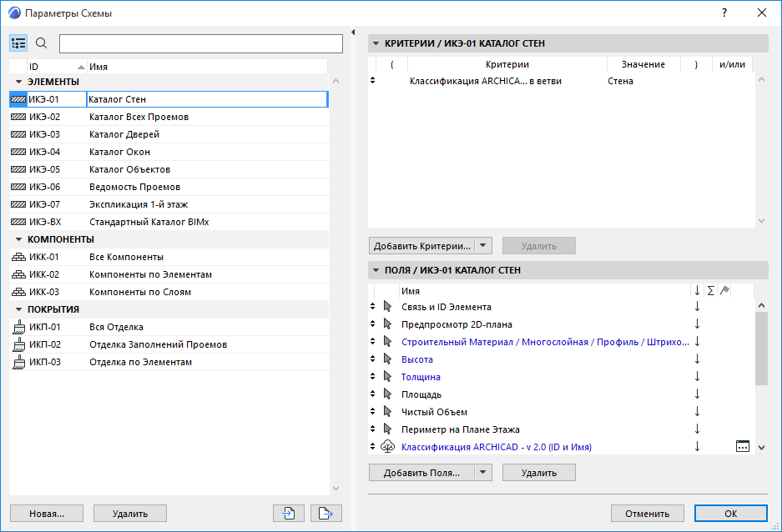The image size is (782, 532).
Task: Click the search magnifier icon
Action: coord(42,43)
